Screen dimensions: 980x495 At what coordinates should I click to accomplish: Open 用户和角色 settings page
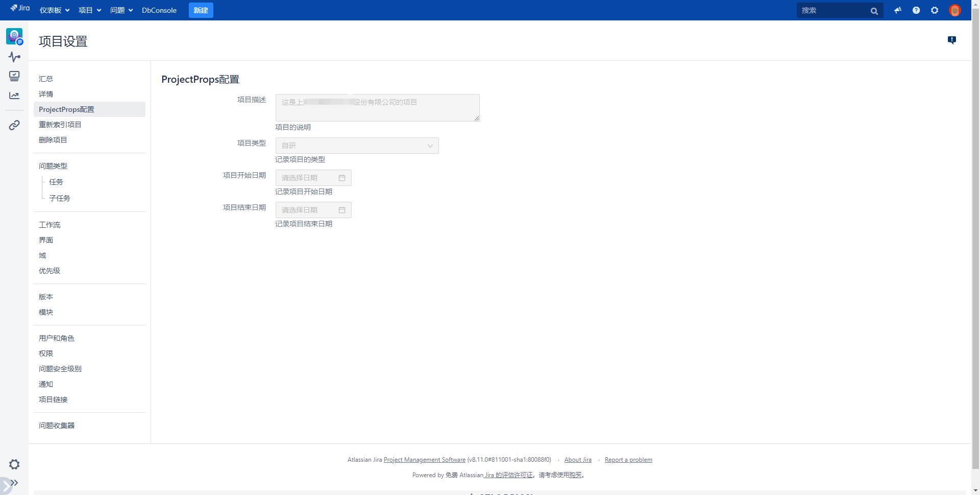pos(57,338)
